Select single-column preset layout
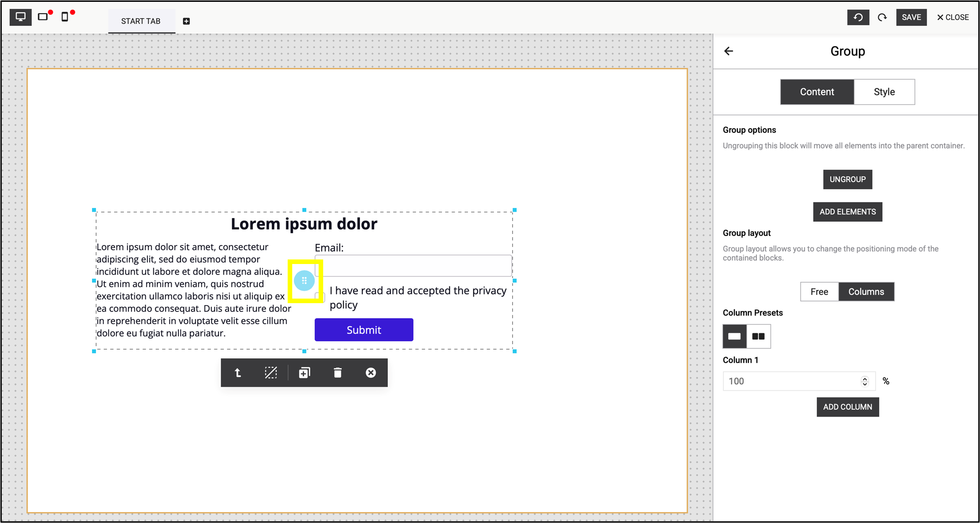980x523 pixels. 734,336
